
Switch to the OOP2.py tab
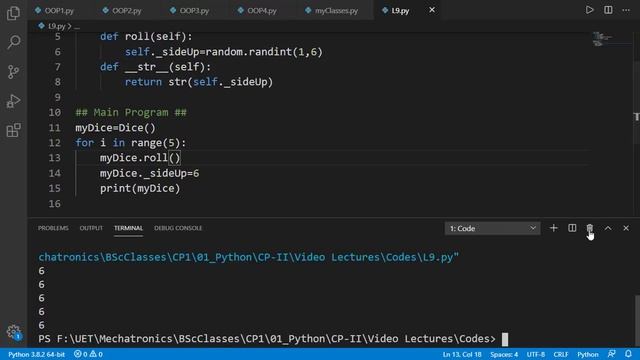tap(122, 11)
